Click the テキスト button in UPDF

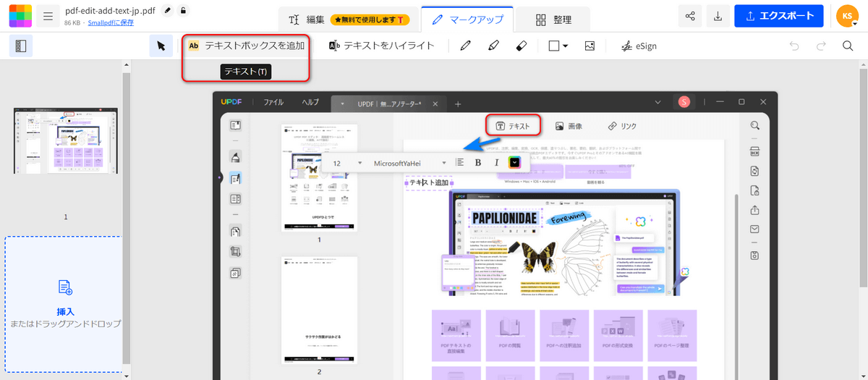pyautogui.click(x=513, y=126)
